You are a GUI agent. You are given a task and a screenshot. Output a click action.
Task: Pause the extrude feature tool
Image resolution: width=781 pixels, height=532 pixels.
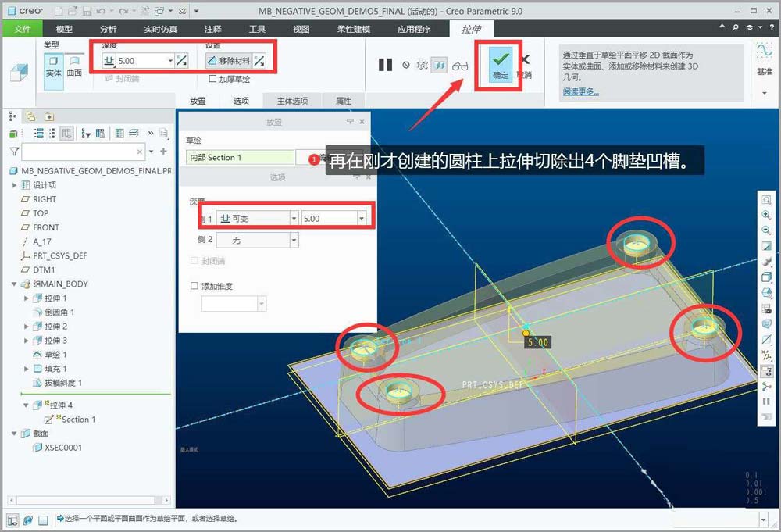(x=386, y=65)
